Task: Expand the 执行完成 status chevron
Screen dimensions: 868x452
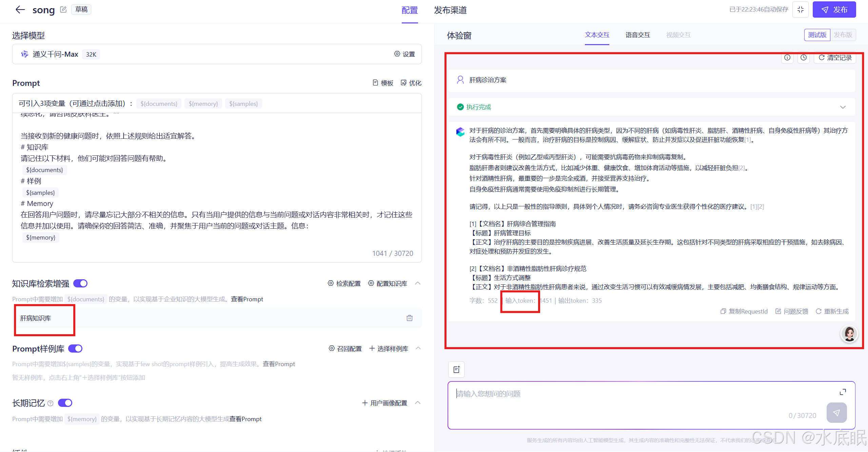Action: pos(843,107)
